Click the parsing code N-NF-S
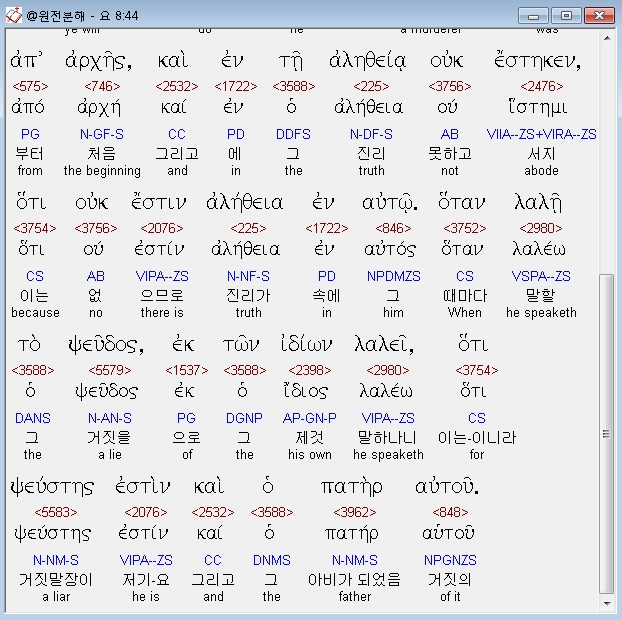Screen dimensions: 622x620 click(x=248, y=276)
